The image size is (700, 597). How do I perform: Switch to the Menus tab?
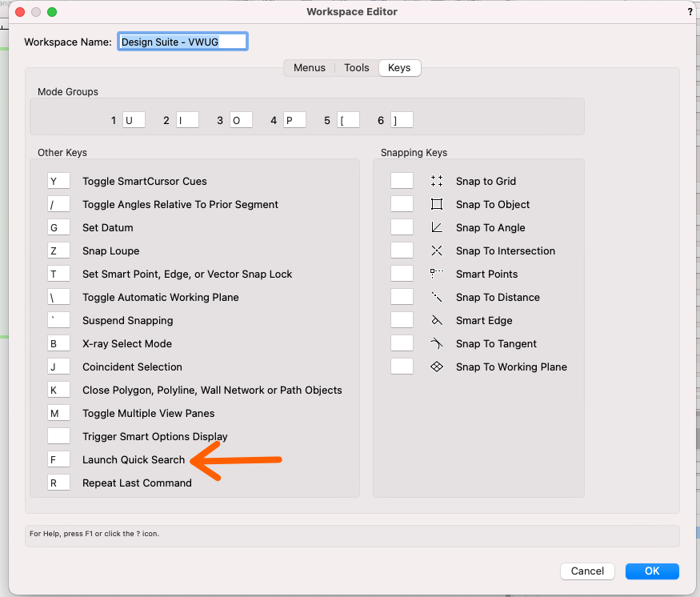tap(309, 68)
